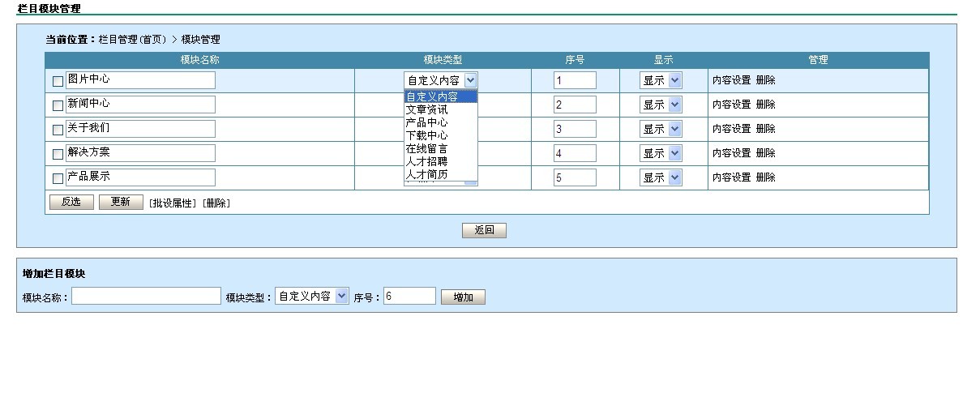Viewport: 980px width, 393px height.
Task: Click the [批设属性] link
Action: [172, 203]
